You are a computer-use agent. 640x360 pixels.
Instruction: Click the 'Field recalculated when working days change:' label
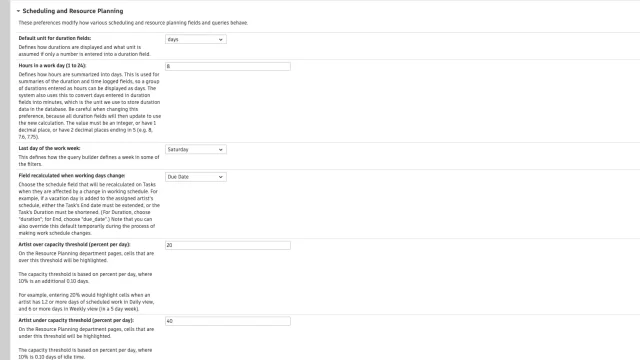72,176
